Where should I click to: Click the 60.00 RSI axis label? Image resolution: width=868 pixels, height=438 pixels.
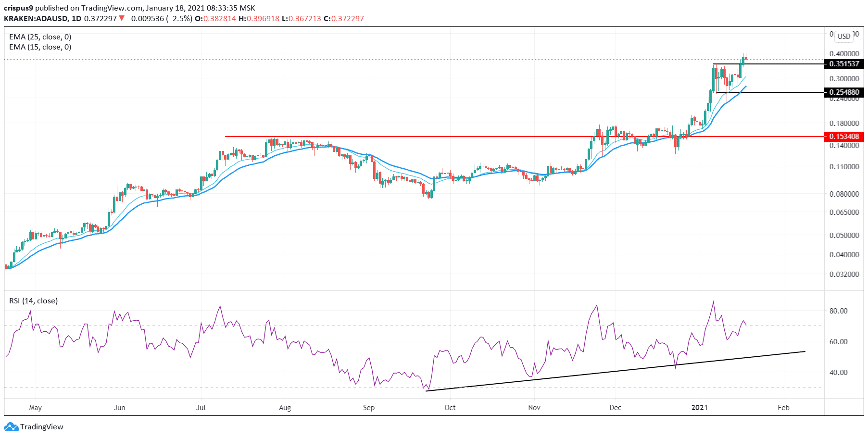[x=838, y=341]
